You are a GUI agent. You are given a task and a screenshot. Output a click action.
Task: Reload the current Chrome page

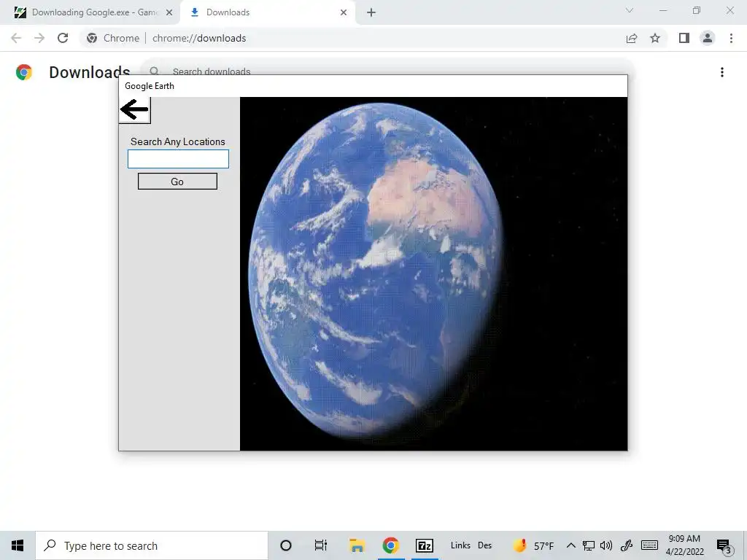pyautogui.click(x=63, y=38)
